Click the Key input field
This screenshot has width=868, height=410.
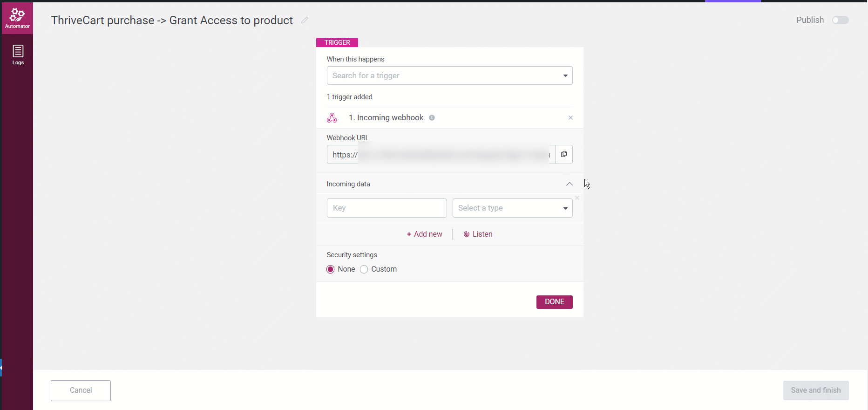coord(387,208)
